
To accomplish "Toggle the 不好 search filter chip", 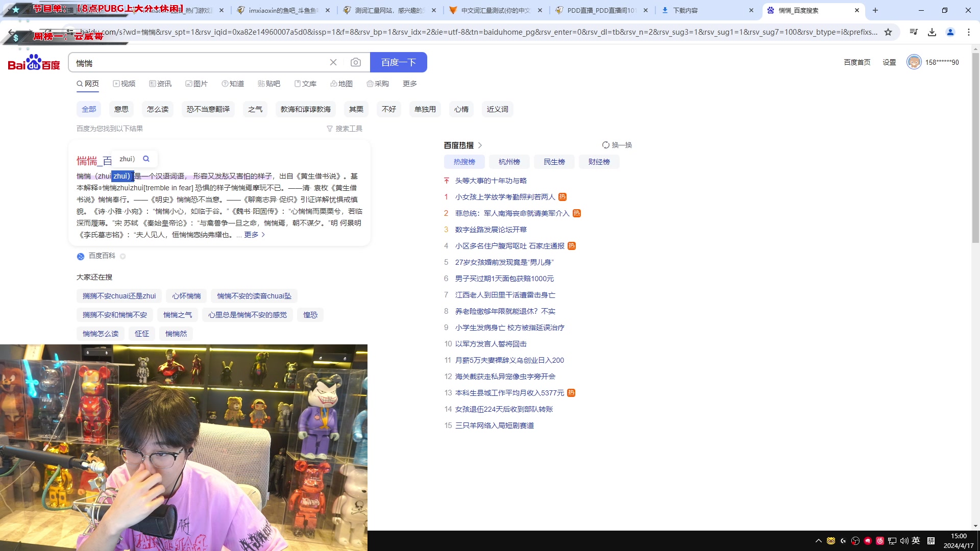I will pos(388,109).
